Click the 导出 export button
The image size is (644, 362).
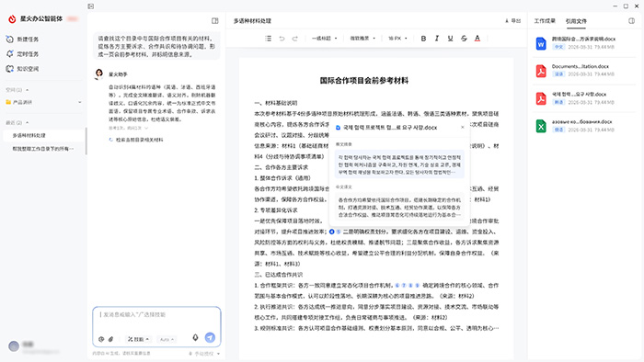pos(512,21)
